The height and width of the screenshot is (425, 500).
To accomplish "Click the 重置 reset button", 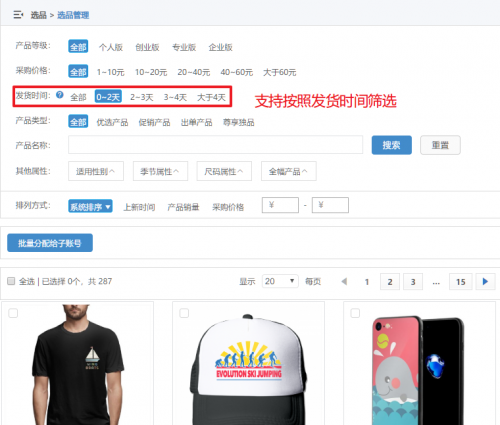I will pos(440,145).
